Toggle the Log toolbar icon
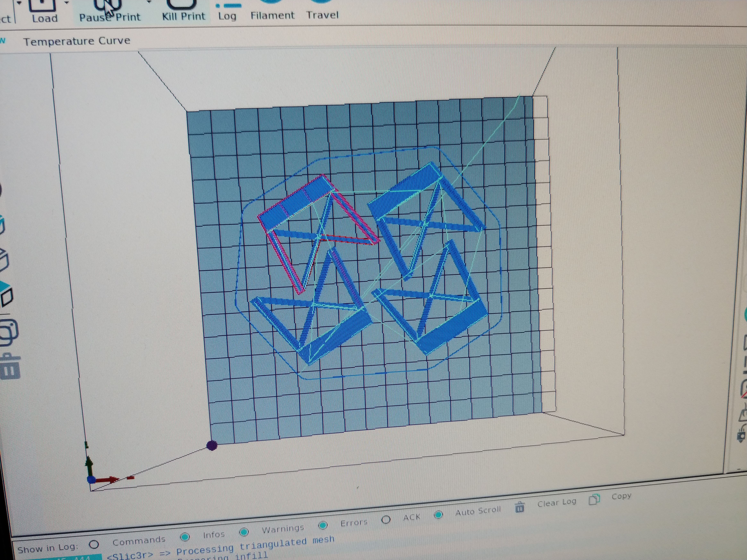This screenshot has height=560, width=747. coord(227,11)
